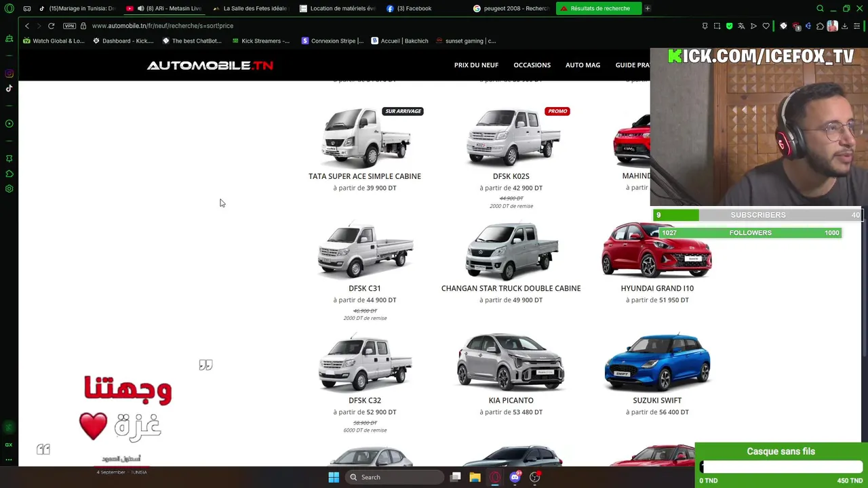Go forward in browser history
Image resolution: width=868 pixels, height=488 pixels.
click(39, 26)
